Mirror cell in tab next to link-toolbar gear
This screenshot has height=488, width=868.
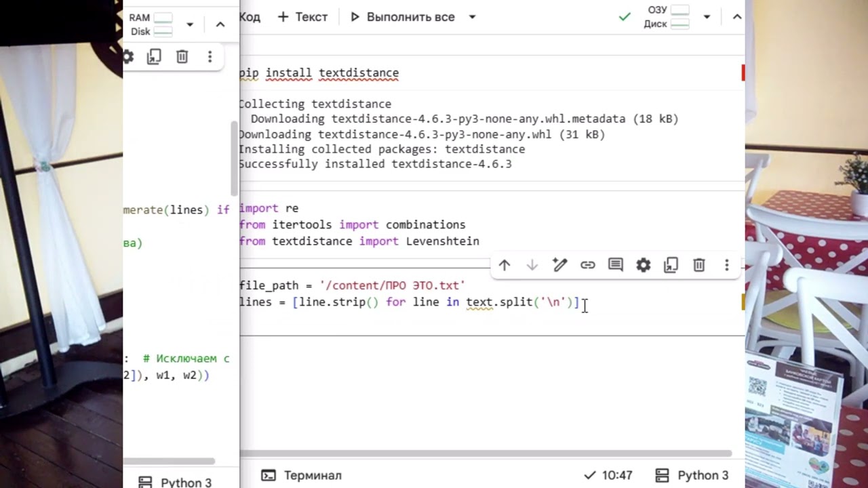[x=671, y=265]
